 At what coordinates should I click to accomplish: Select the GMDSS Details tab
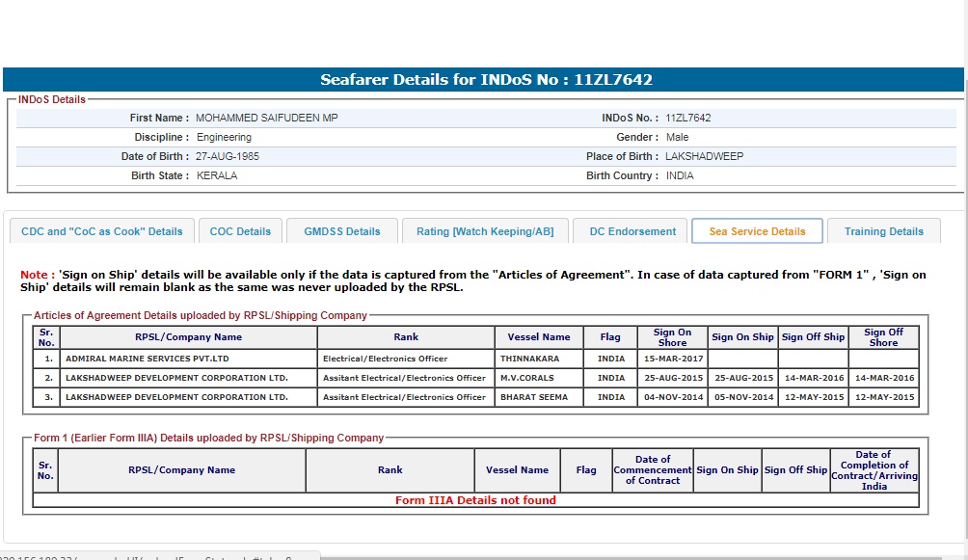pos(342,231)
